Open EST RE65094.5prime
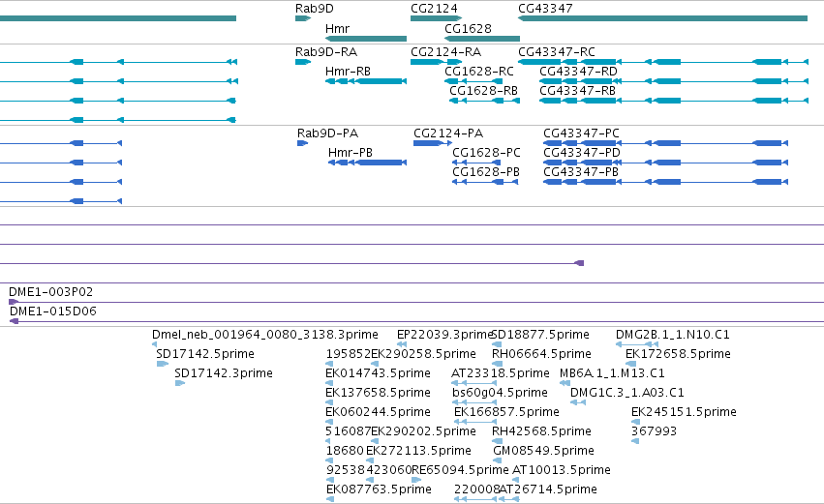Screen dimensions: 824x504 (x=460, y=471)
